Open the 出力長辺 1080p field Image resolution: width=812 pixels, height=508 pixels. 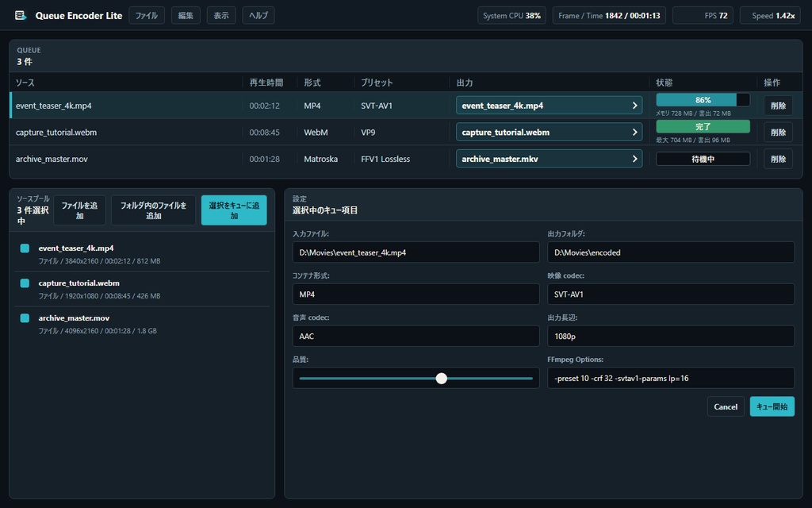click(x=671, y=336)
